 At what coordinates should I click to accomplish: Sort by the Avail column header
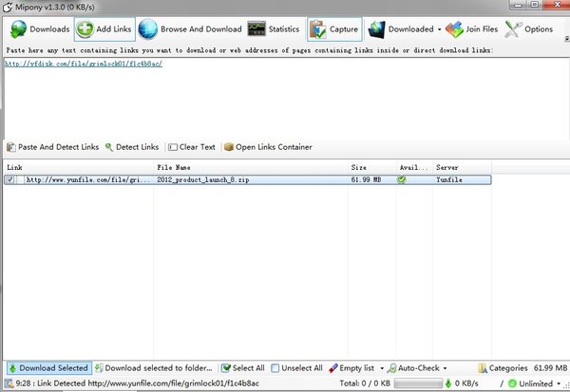(x=414, y=167)
